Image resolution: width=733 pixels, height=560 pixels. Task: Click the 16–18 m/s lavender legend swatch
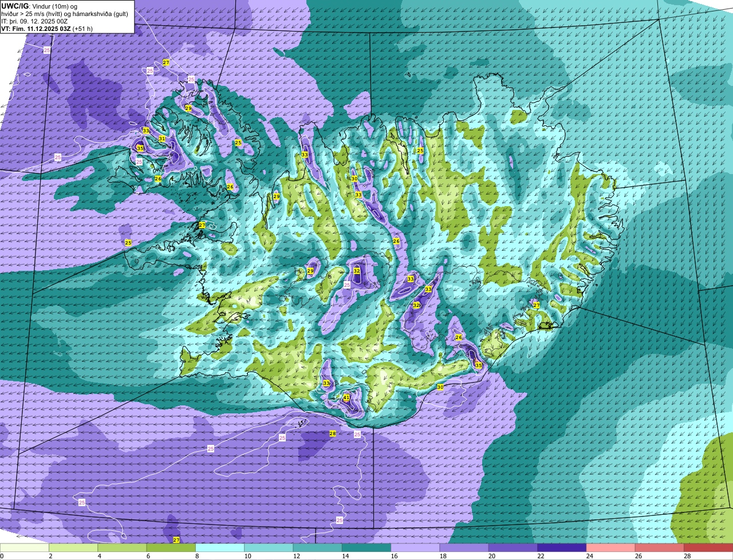tap(415, 547)
